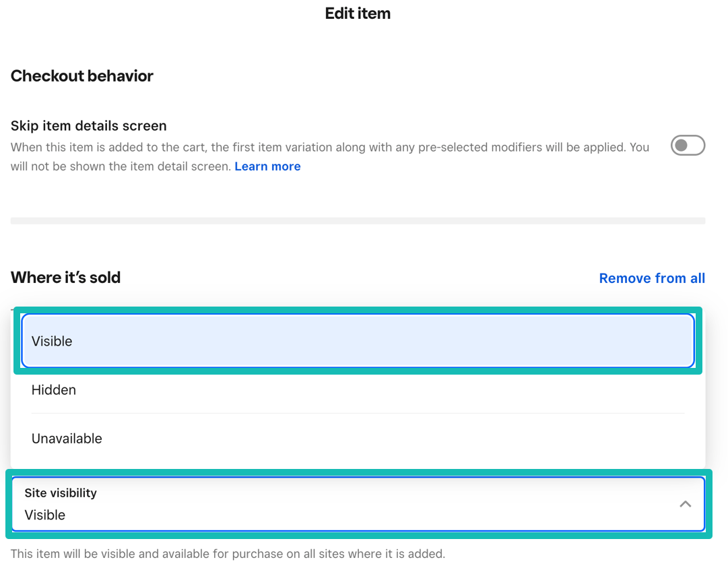Click the line separating Hidden and Unavailable
The image size is (728, 568).
[x=358, y=413]
